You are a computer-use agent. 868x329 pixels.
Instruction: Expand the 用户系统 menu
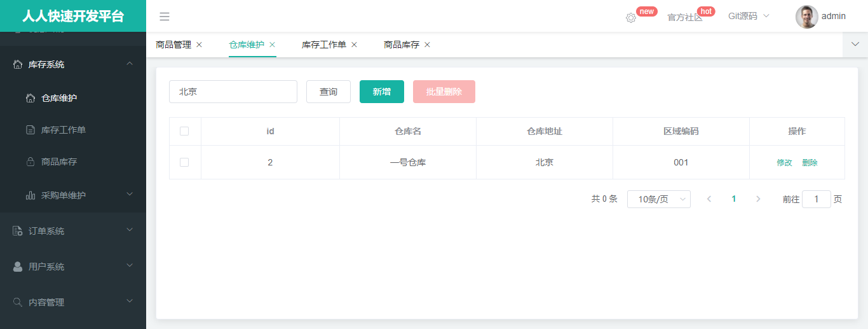point(130,265)
